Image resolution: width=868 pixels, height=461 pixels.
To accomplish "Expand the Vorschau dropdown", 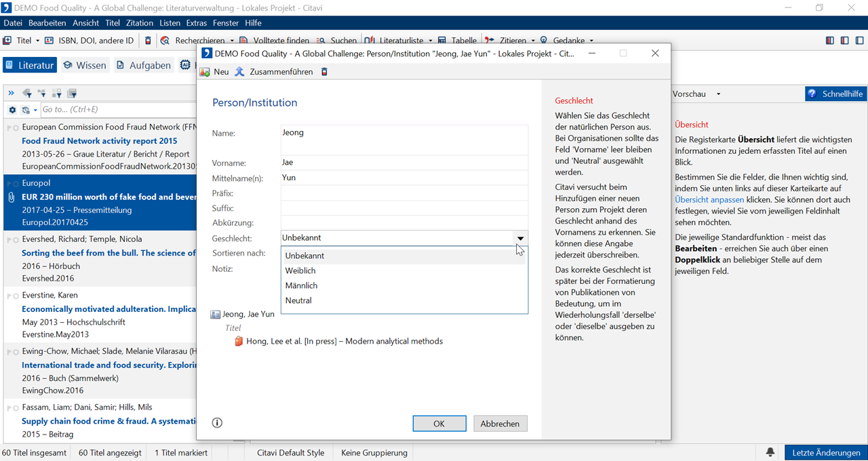I will click(718, 94).
